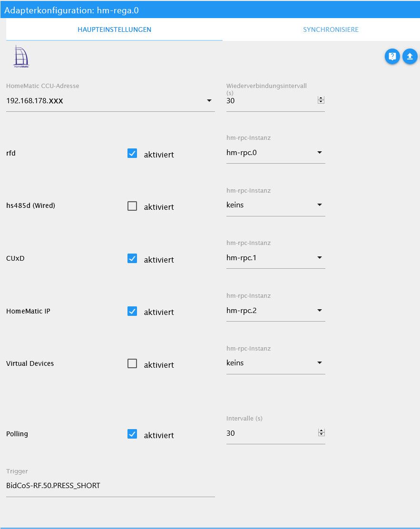Click the 'hs485d (Wired)' row label

click(31, 206)
